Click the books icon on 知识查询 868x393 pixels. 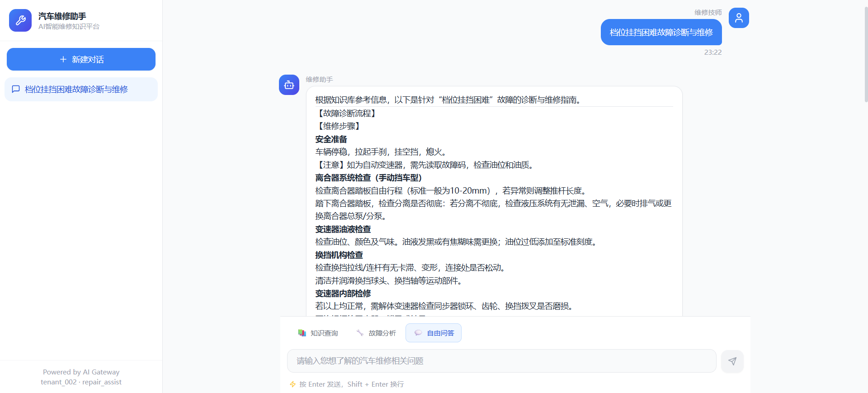302,333
